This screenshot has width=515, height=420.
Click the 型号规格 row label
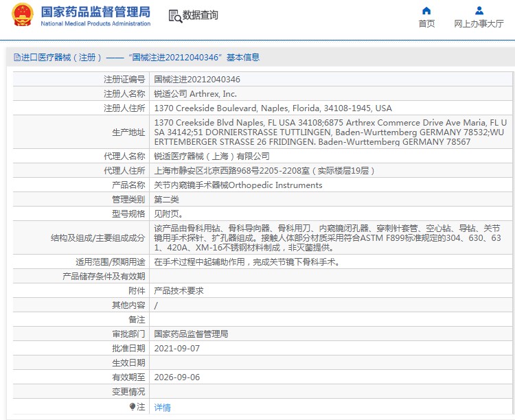[x=129, y=214]
